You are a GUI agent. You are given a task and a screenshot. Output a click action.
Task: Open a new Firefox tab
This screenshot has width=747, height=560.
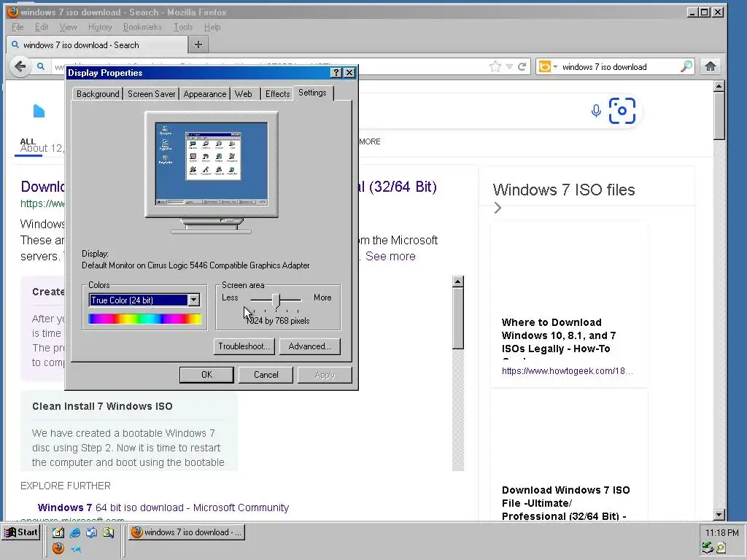tap(198, 44)
